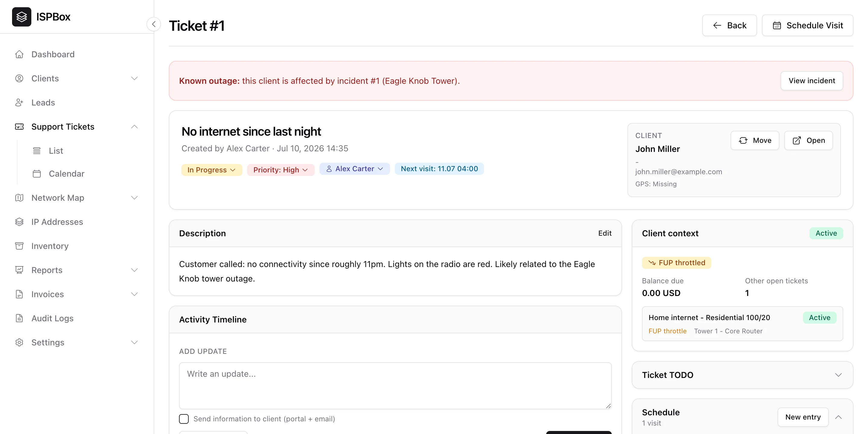Image resolution: width=868 pixels, height=434 pixels.
Task: Click the Invoices document icon
Action: (x=19, y=294)
